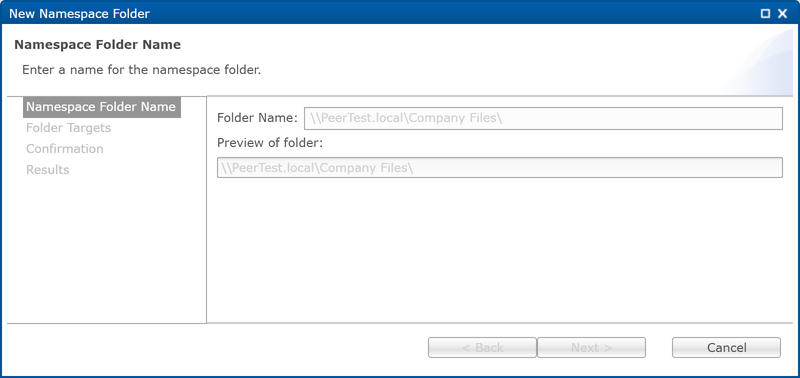Click the Back button

pos(482,348)
